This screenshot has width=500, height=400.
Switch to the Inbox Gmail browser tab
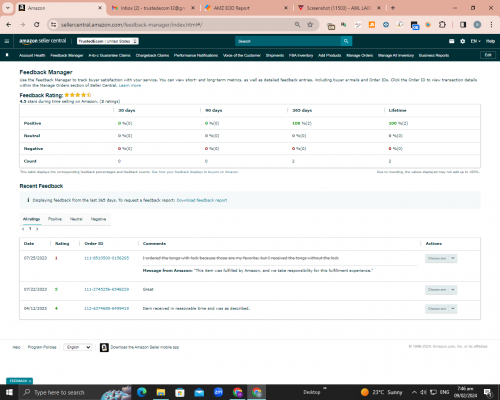coord(153,8)
